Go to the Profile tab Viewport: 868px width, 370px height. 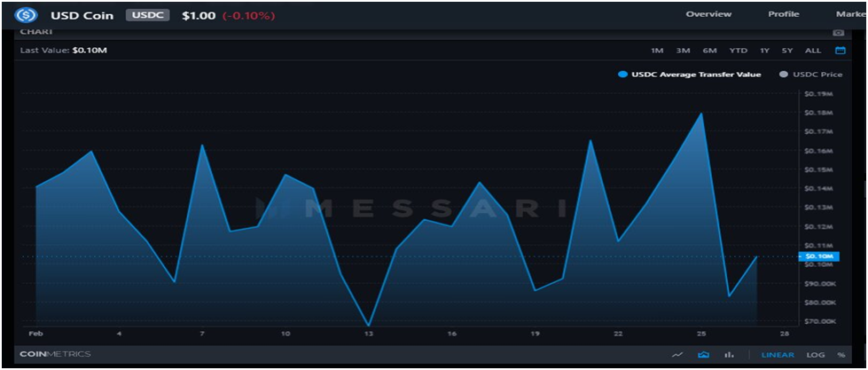point(783,14)
